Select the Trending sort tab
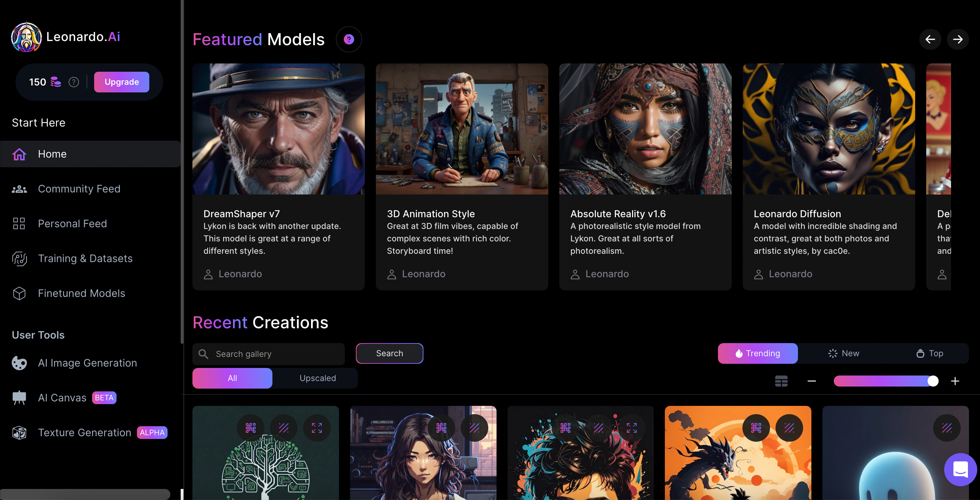 758,353
